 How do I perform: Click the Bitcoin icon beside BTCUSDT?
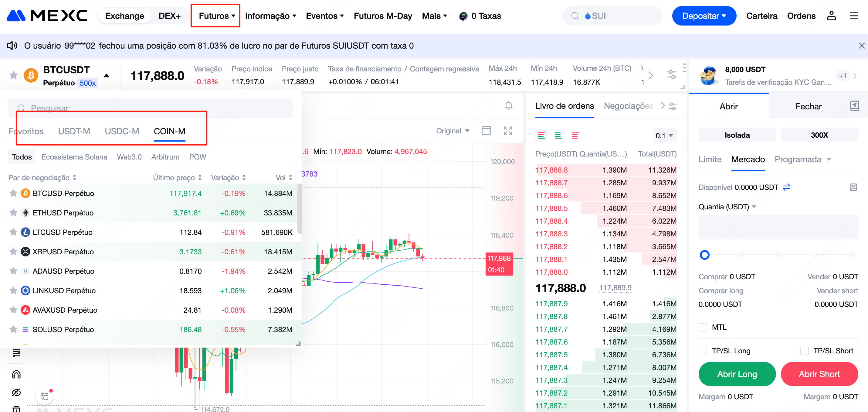[x=31, y=75]
